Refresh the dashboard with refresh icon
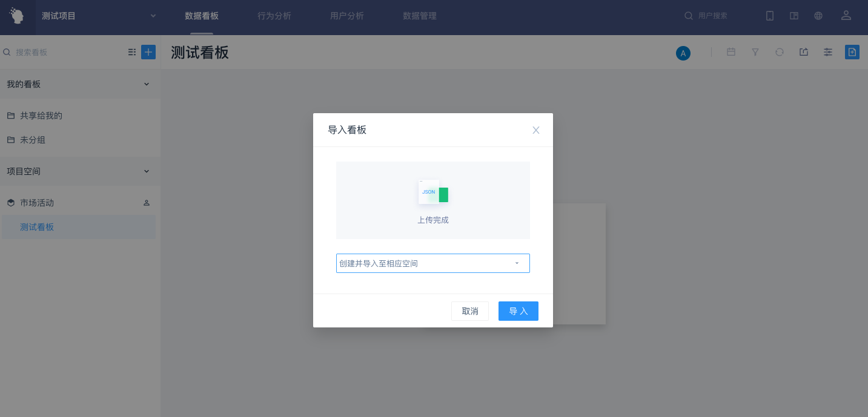 (x=780, y=52)
